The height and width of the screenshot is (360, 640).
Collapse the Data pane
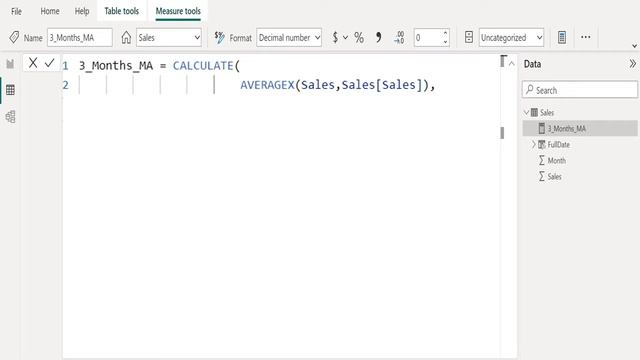[x=632, y=64]
